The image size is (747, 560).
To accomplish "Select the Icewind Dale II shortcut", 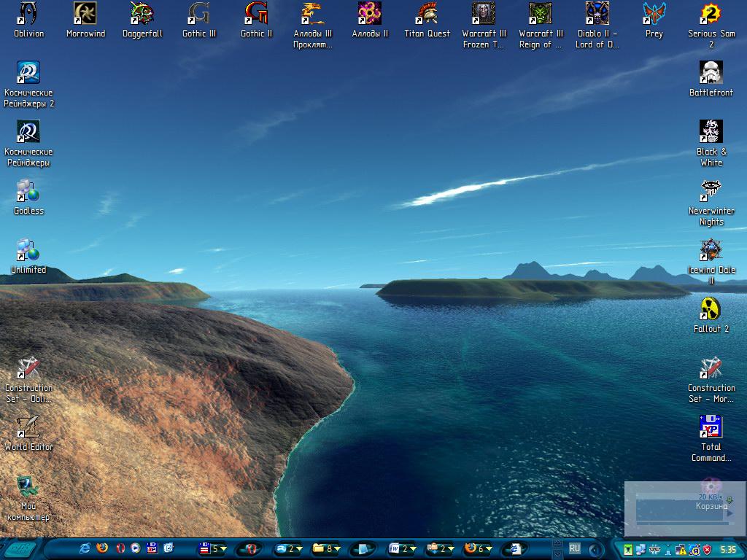I will [711, 262].
